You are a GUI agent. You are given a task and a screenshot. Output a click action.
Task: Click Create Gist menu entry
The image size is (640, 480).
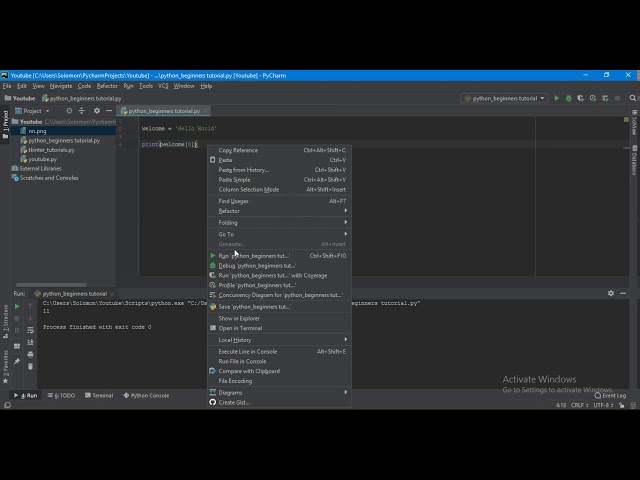[280, 402]
